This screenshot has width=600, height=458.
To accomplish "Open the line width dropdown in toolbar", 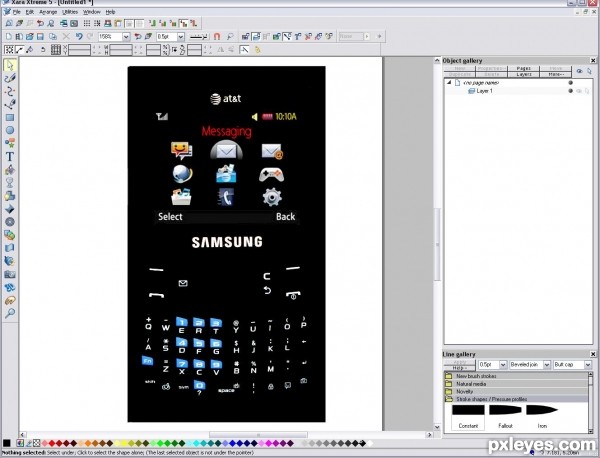I will tap(181, 37).
